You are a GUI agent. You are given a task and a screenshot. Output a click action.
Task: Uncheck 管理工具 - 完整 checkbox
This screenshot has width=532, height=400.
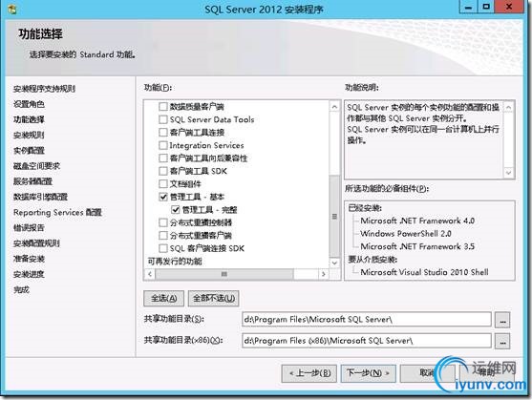click(x=176, y=210)
